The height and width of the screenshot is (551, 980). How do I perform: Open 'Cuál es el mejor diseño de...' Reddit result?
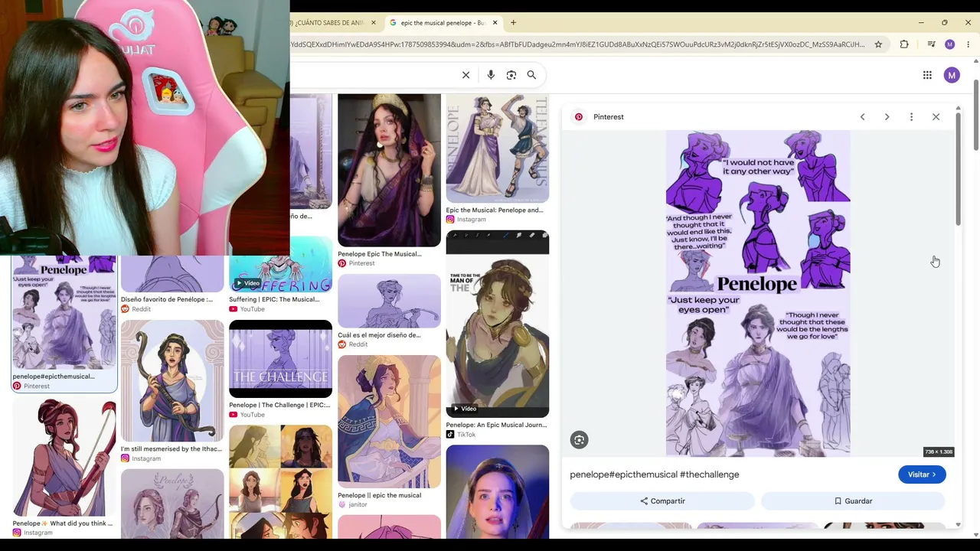point(379,335)
